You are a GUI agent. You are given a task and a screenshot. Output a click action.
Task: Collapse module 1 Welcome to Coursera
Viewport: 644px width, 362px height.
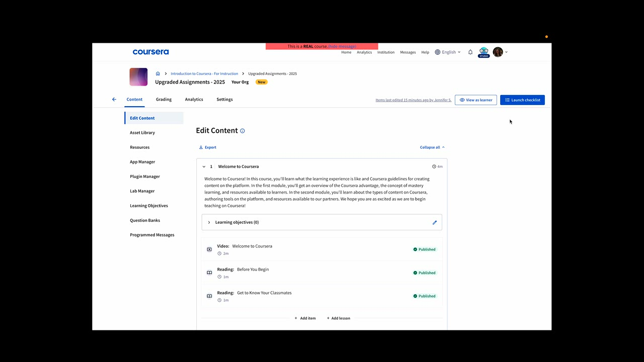(x=204, y=166)
